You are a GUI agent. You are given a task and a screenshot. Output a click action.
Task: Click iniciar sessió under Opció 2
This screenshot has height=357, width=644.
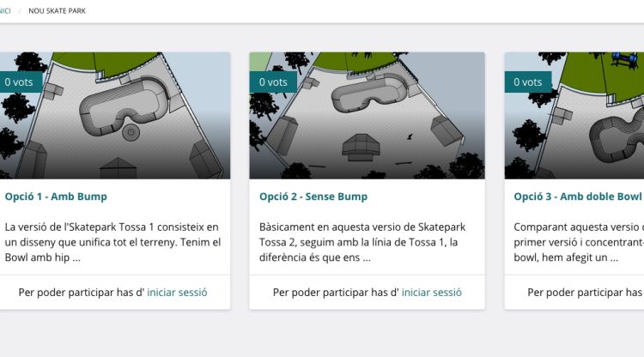[x=432, y=293]
